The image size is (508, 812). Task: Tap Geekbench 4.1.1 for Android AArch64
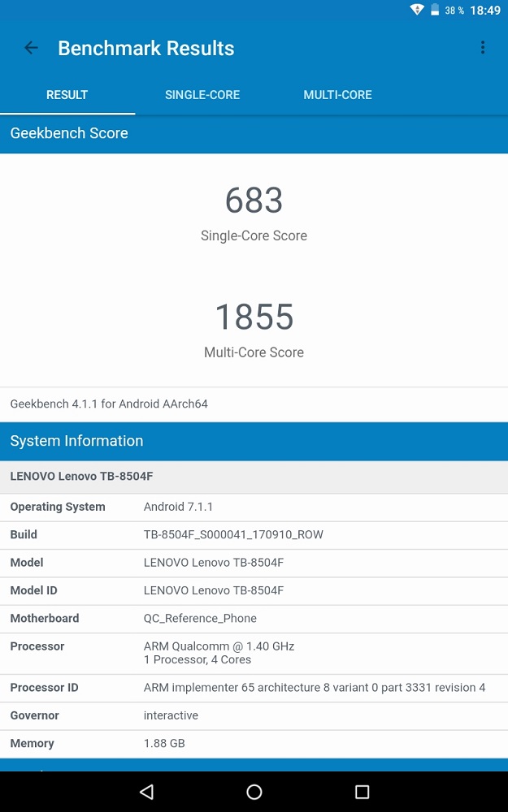coord(109,404)
